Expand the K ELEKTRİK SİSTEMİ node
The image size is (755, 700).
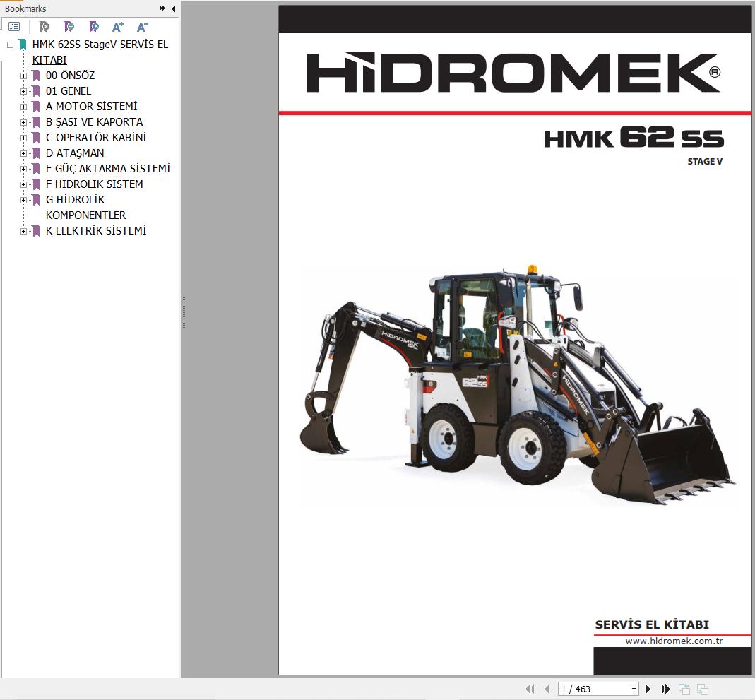click(24, 231)
